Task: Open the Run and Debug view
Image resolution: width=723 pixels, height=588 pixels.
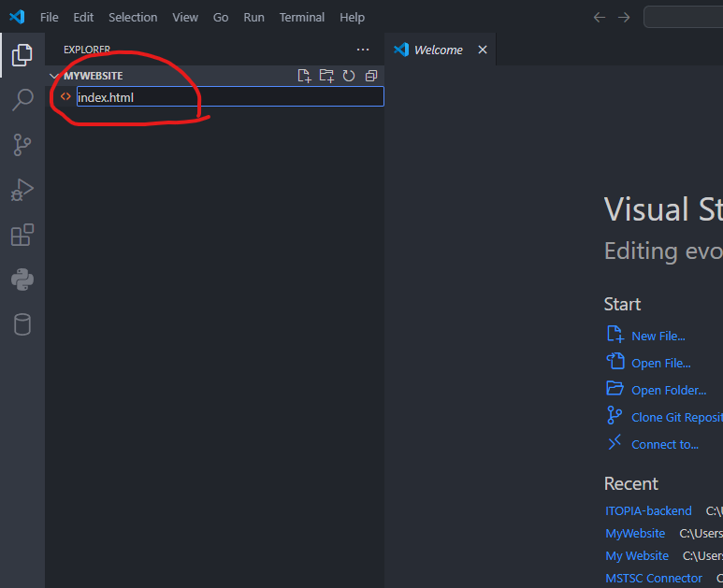Action: 22,190
